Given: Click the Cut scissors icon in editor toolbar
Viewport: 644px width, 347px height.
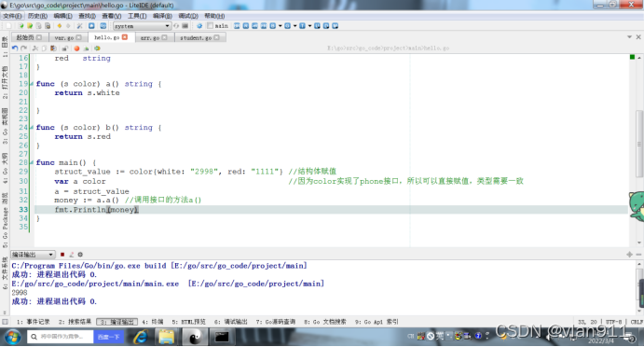Looking at the screenshot, I should (35, 49).
